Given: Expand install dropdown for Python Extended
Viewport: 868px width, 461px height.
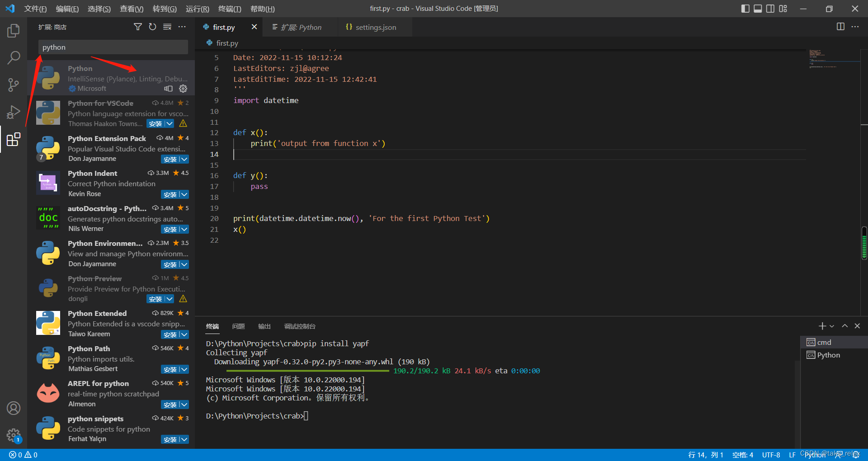Looking at the screenshot, I should coord(184,334).
